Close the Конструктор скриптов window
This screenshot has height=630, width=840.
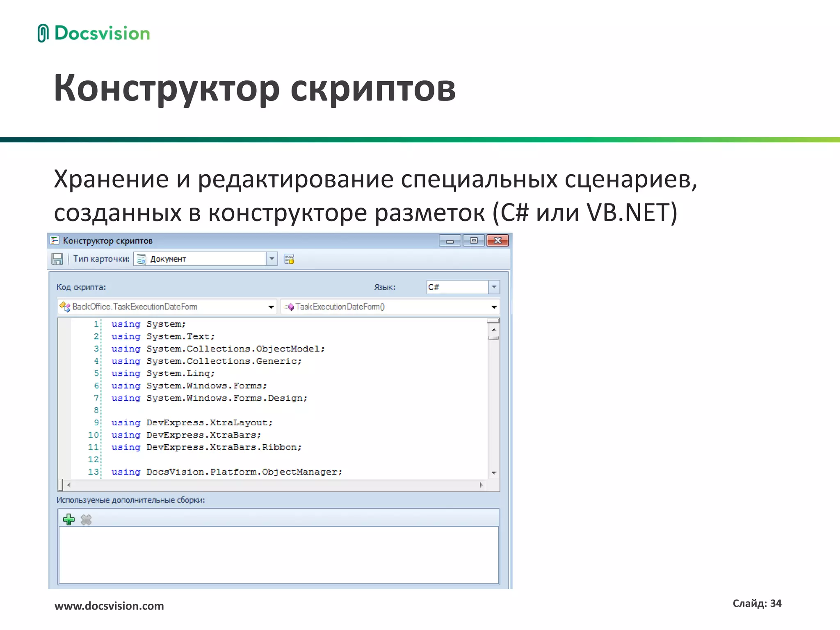click(x=498, y=240)
